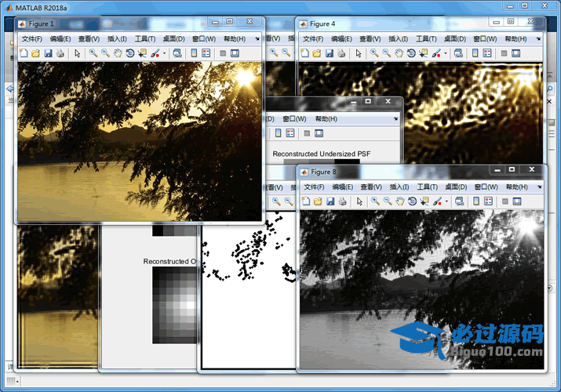Insert Colorbar icon in Figure 8
The width and height of the screenshot is (561, 392).
tap(476, 201)
